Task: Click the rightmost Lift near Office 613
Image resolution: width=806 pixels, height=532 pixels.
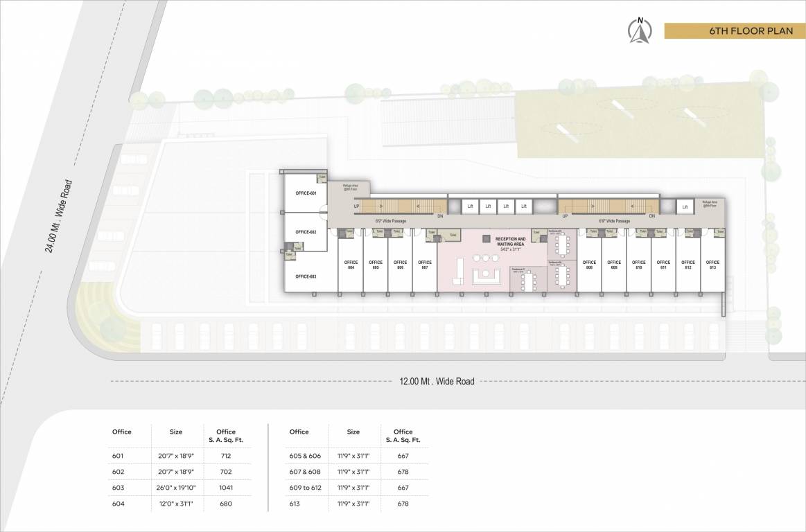Action: click(685, 205)
